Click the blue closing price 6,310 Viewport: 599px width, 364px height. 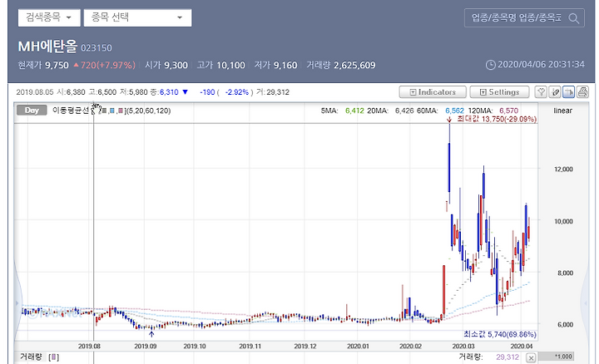point(169,92)
